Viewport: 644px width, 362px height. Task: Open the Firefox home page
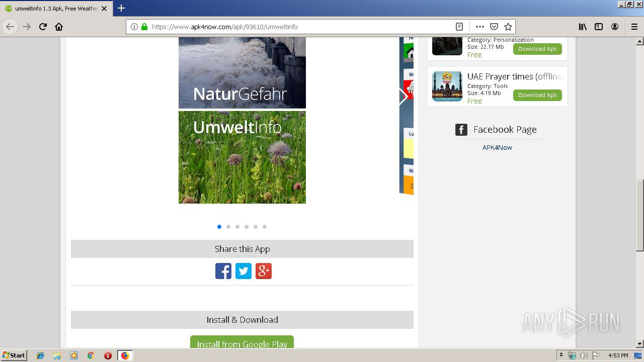[x=59, y=27]
